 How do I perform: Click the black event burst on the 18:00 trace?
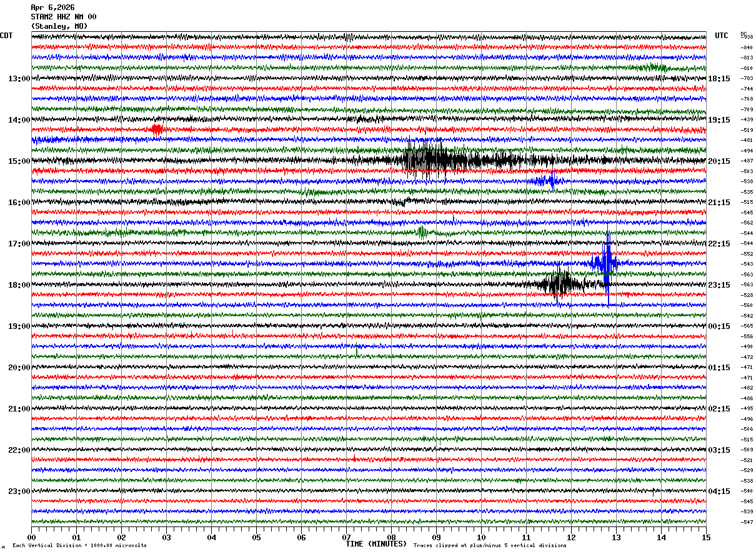pos(561,285)
